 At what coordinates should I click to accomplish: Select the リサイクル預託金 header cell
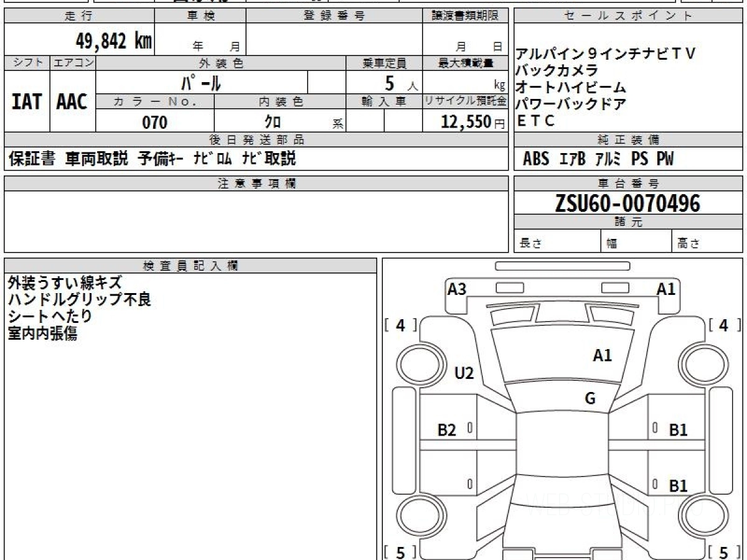(x=466, y=102)
